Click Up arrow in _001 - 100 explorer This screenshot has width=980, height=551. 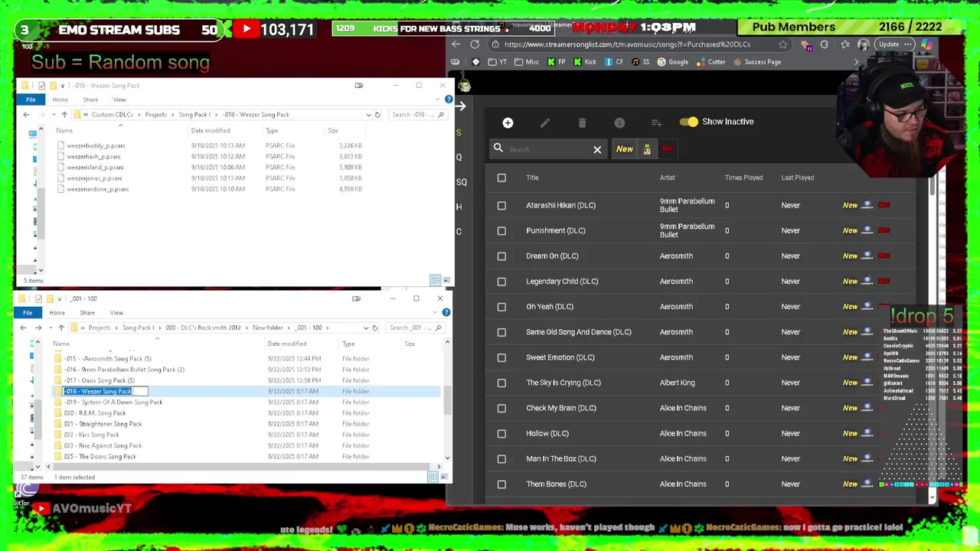tap(61, 328)
